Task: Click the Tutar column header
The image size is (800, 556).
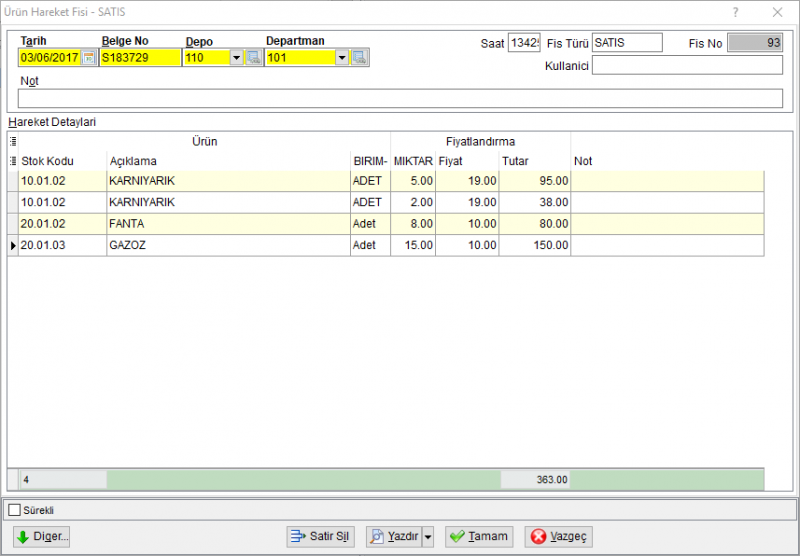Action: coord(535,161)
